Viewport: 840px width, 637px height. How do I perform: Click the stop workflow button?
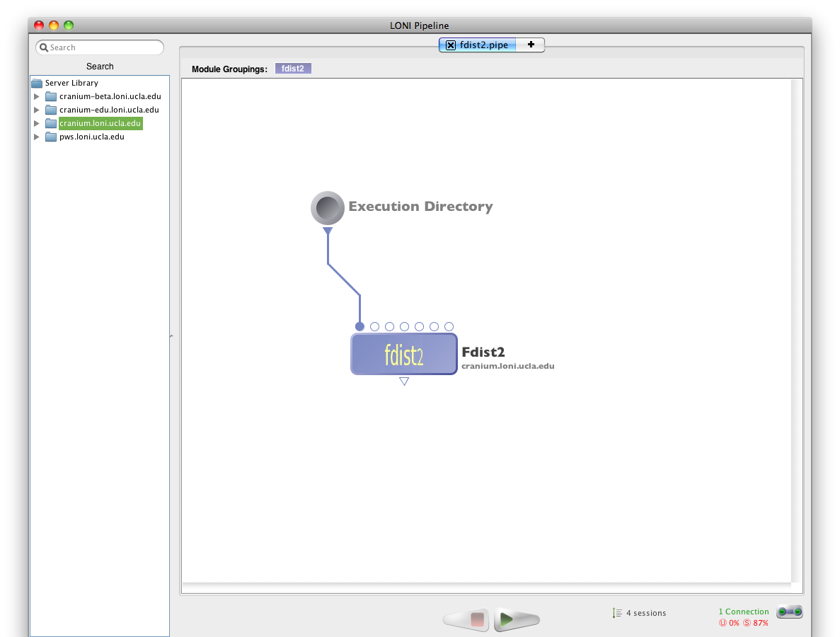click(x=477, y=620)
